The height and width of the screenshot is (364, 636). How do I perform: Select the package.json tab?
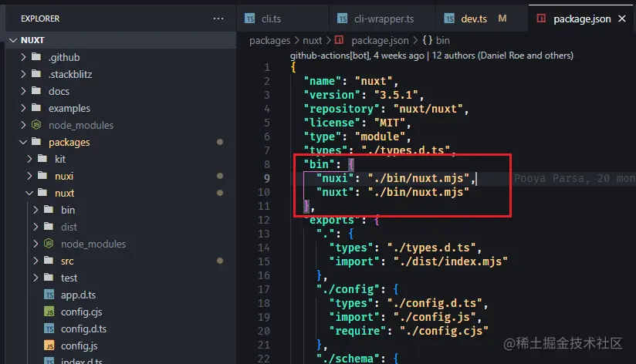[x=582, y=19]
